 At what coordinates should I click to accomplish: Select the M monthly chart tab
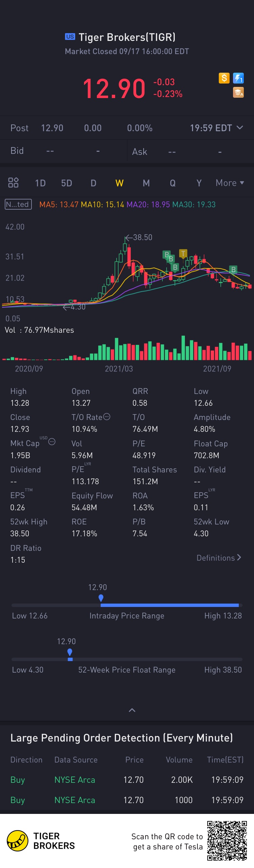click(146, 183)
